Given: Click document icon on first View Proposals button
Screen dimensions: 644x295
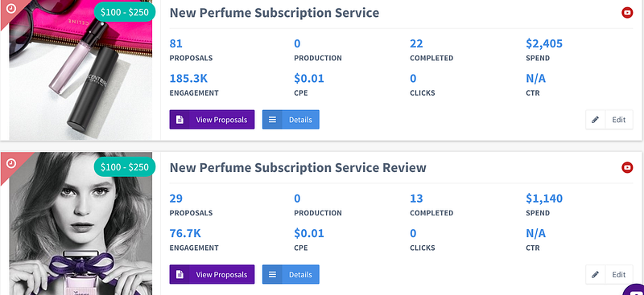Looking at the screenshot, I should (179, 120).
